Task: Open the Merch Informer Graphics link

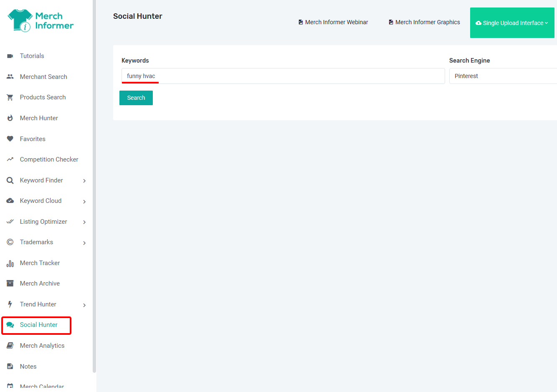Action: click(424, 22)
